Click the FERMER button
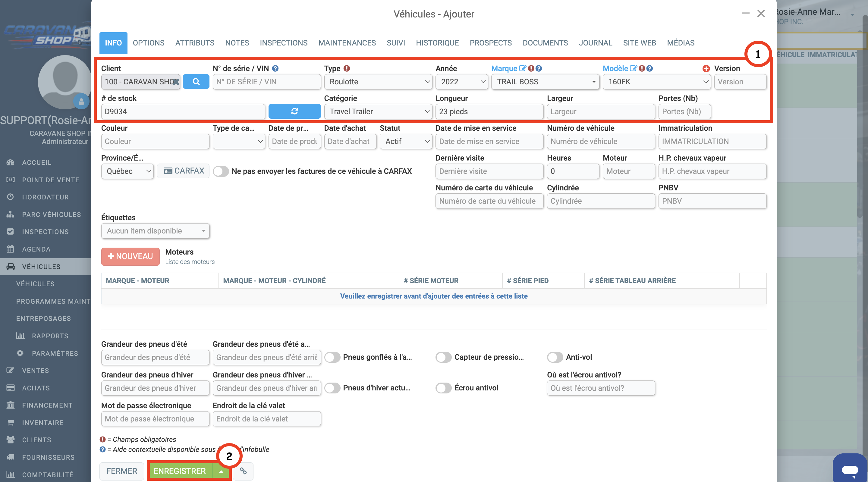868x482 pixels. coord(122,471)
